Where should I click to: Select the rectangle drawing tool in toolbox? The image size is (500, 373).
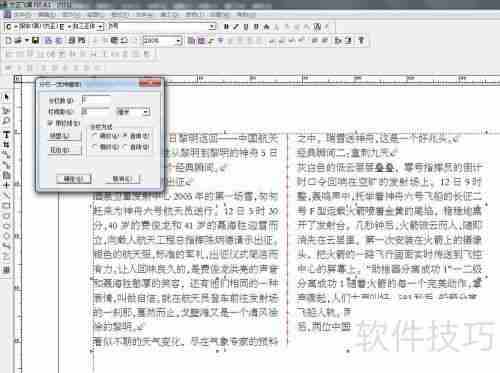coord(6,205)
